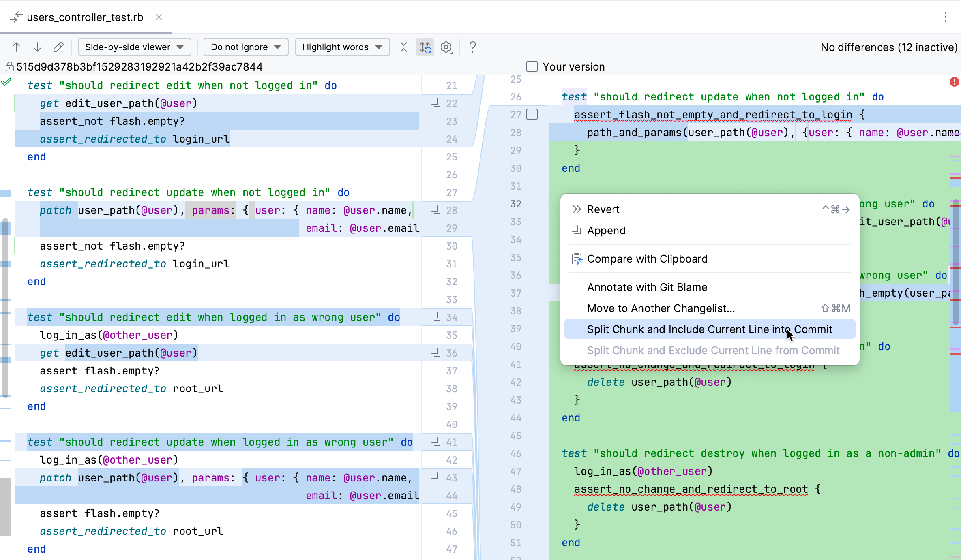Image resolution: width=961 pixels, height=560 pixels.
Task: Toggle synchronized scrolling
Action: [x=425, y=47]
